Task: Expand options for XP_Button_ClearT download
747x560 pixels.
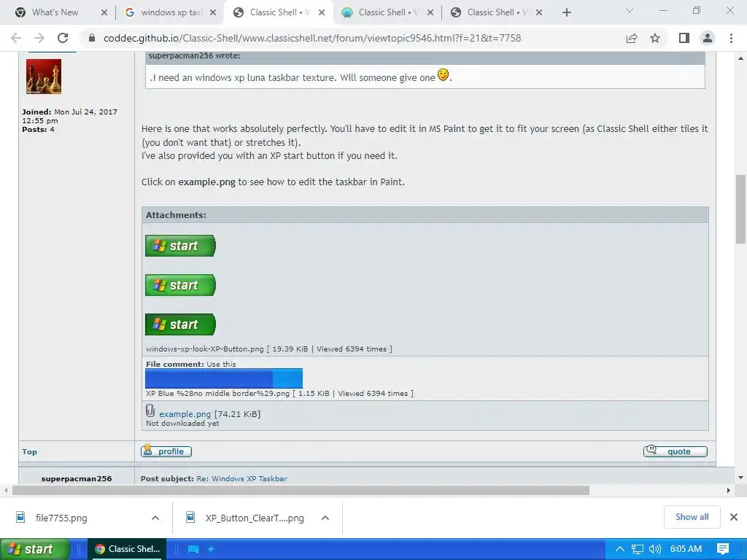Action: pyautogui.click(x=325, y=518)
